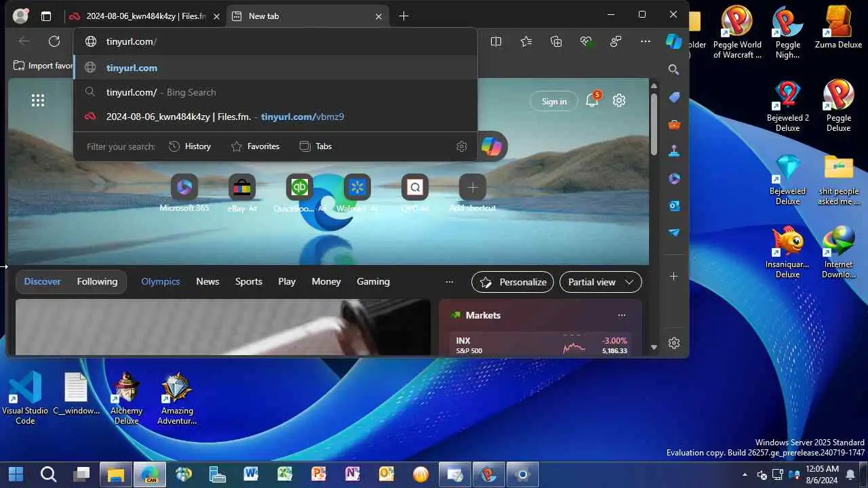Open the apps grid launcher icon
Image resolution: width=868 pixels, height=488 pixels.
(x=38, y=100)
